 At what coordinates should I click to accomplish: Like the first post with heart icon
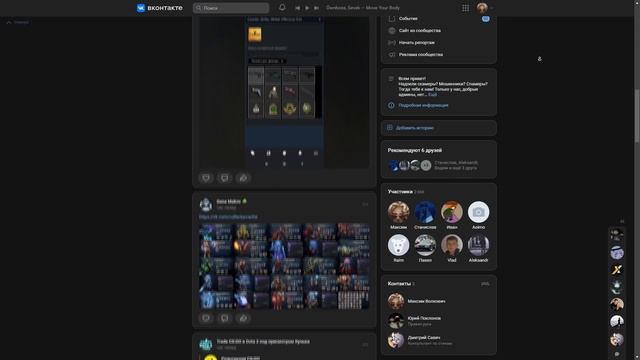206,178
